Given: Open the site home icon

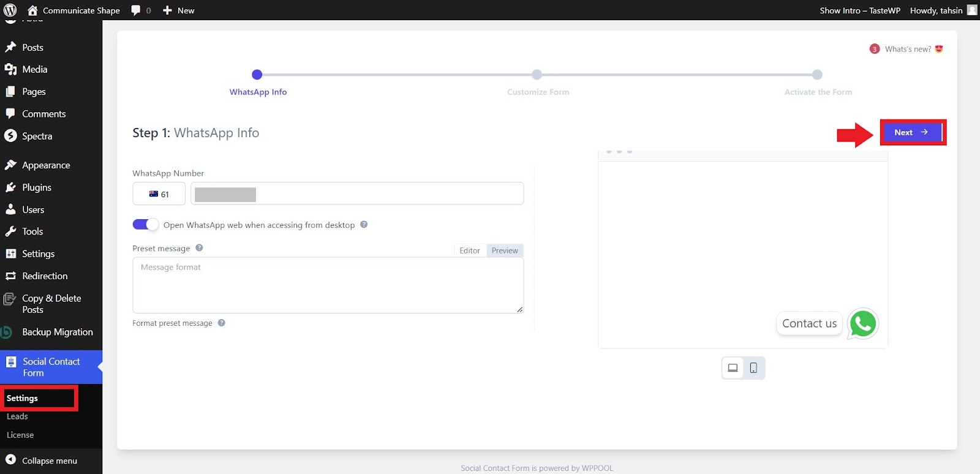Looking at the screenshot, I should click(32, 10).
